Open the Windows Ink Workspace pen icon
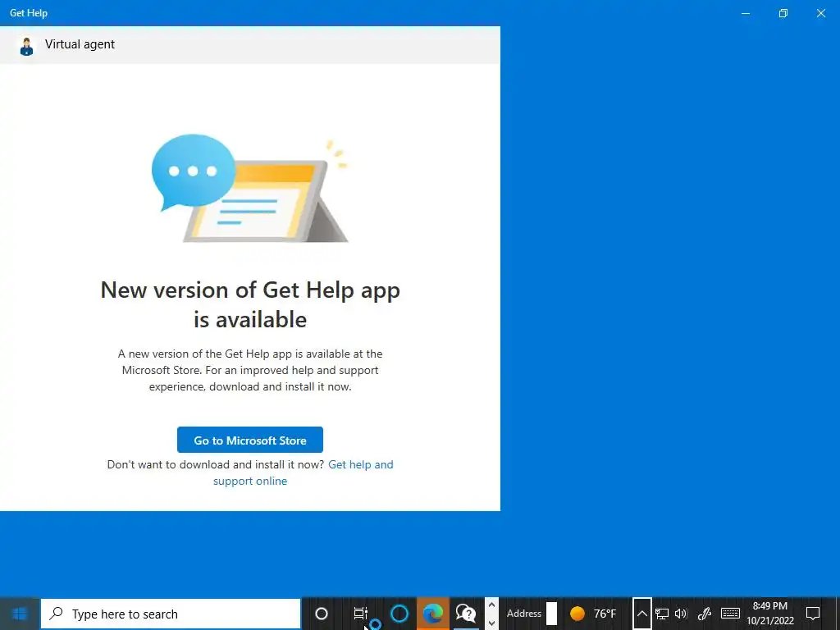This screenshot has height=630, width=840. pyautogui.click(x=704, y=614)
